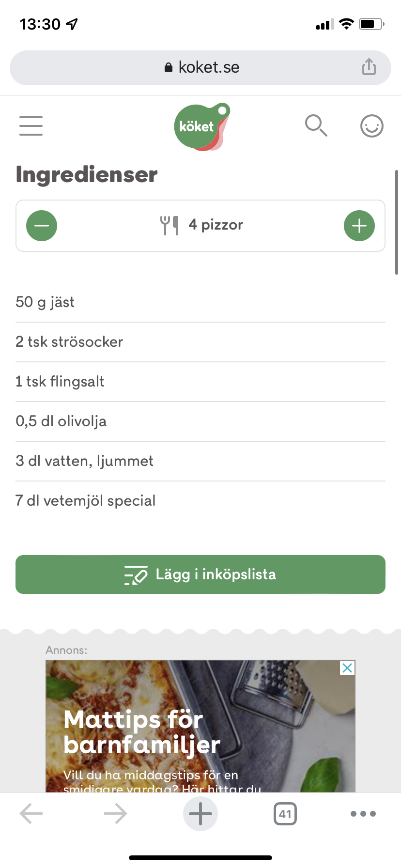
Task: Go forward with browser forward arrow
Action: (x=115, y=814)
